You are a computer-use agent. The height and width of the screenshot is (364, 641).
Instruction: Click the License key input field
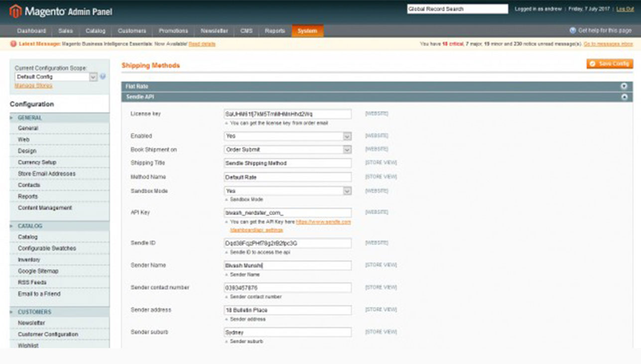tap(287, 114)
